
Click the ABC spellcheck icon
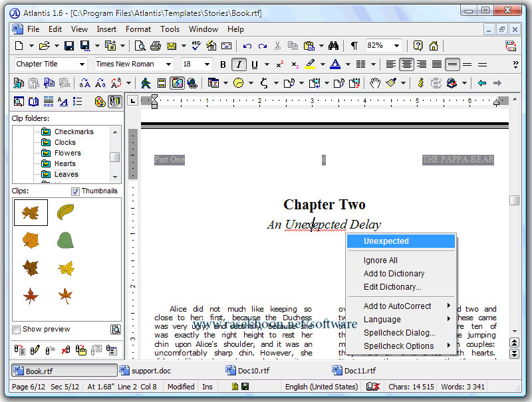click(196, 45)
